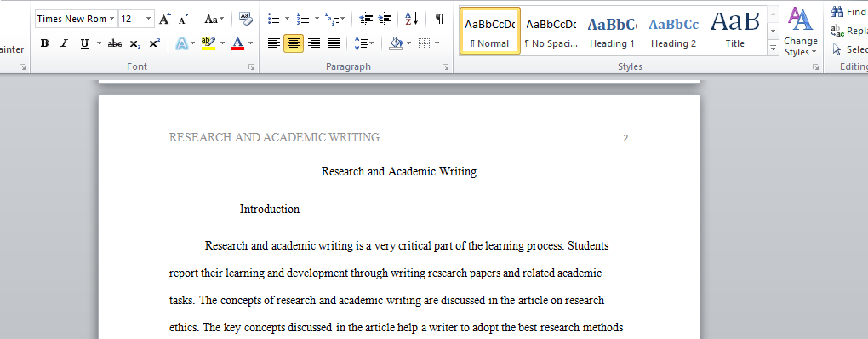868x339 pixels.
Task: Open font name dropdown
Action: click(112, 19)
